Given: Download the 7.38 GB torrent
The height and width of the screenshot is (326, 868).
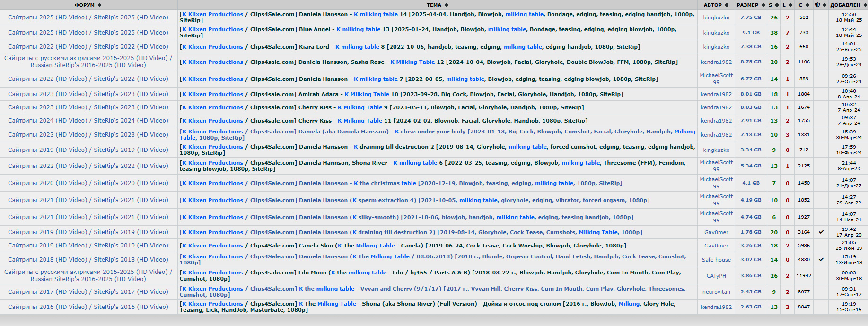Looking at the screenshot, I should (x=751, y=47).
